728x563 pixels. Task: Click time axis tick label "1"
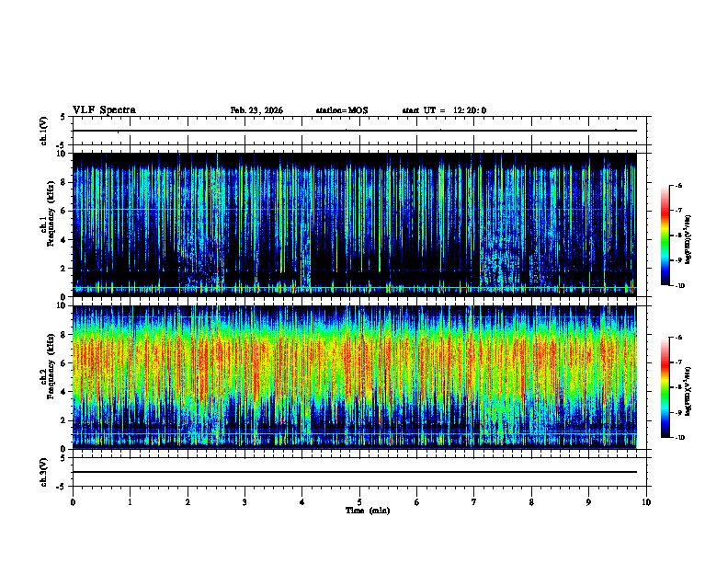point(130,502)
